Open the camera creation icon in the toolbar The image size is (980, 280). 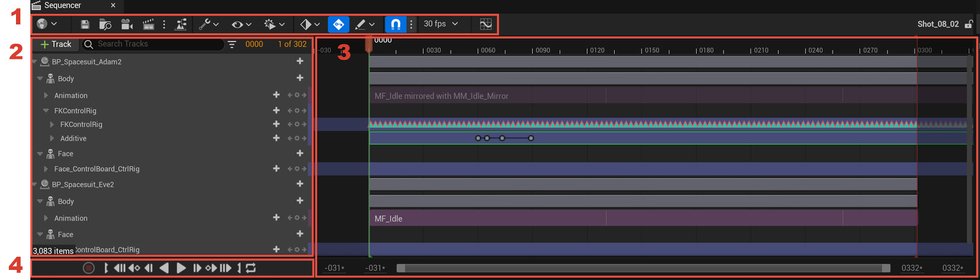click(127, 24)
